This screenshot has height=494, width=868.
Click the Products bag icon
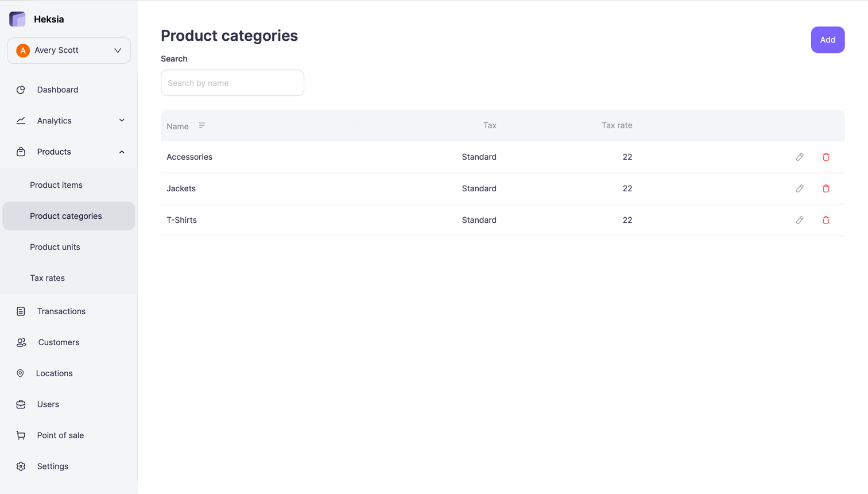tap(21, 152)
